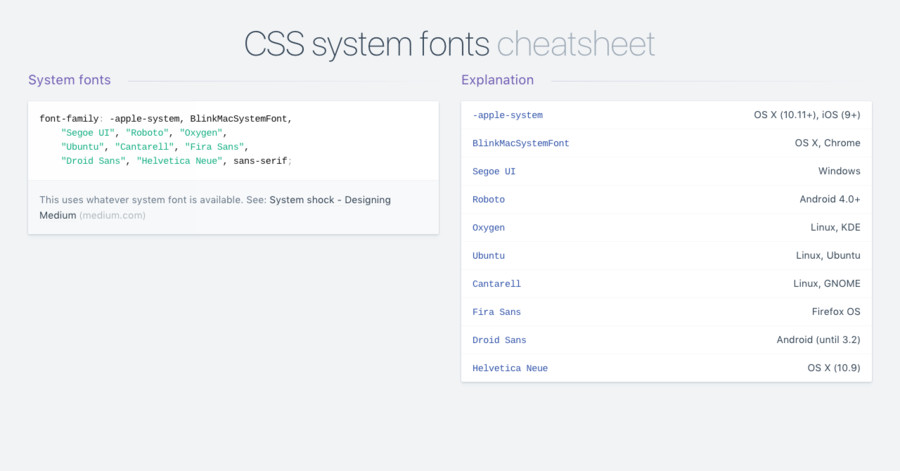Click the 'Ubuntu' entry in Explanation table
Viewport: 900px width, 471px height.
pos(488,256)
